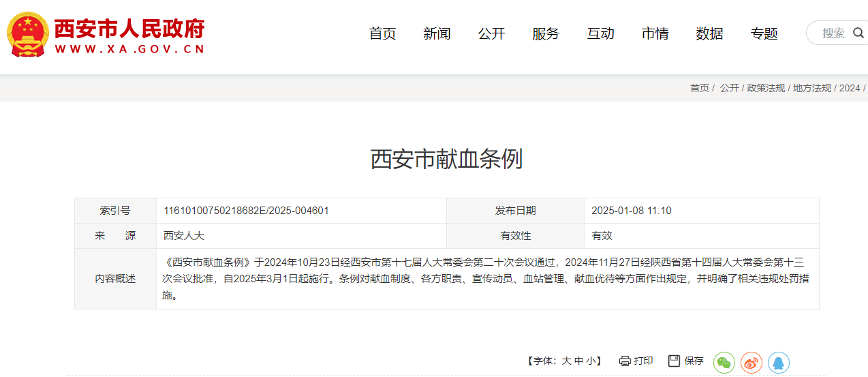
Task: Click the 2024 breadcrumb link
Action: point(849,88)
